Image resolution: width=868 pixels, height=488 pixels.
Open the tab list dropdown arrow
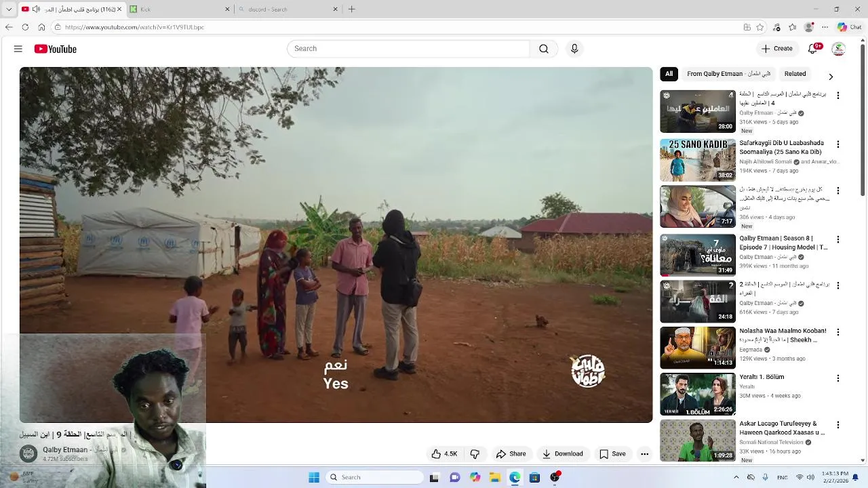point(9,9)
